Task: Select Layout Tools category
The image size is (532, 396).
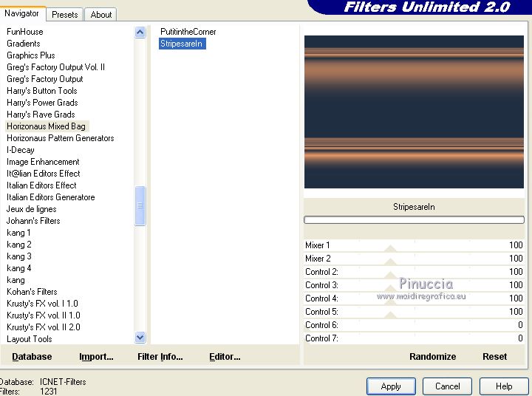Action: (x=29, y=339)
